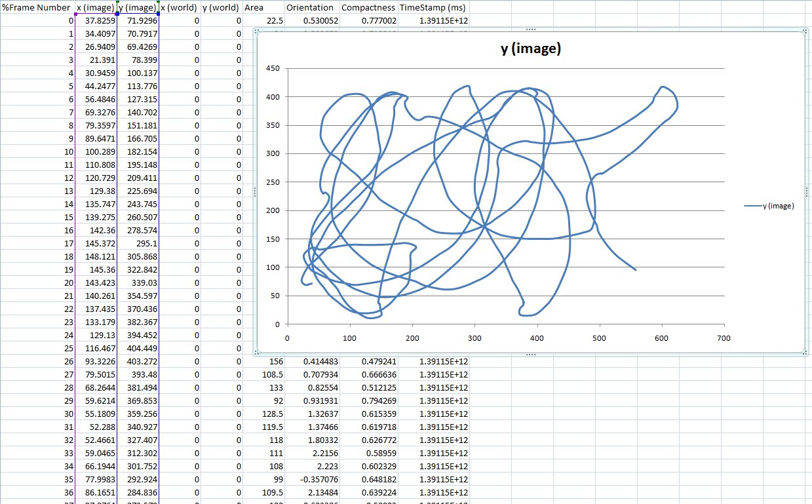This screenshot has width=812, height=504.
Task: Select the Compactness cell showing 0.777002
Action: coord(369,21)
